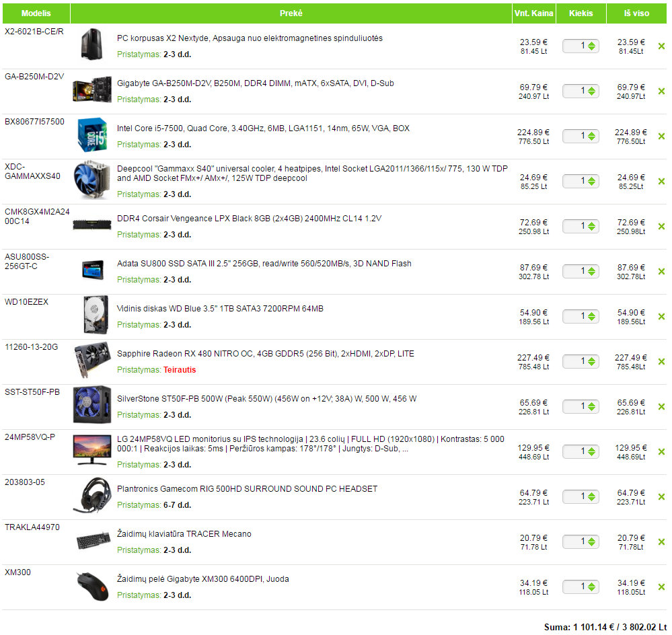Open Vidinis diskas WD Blue title
The width and height of the screenshot is (672, 635).
(220, 309)
